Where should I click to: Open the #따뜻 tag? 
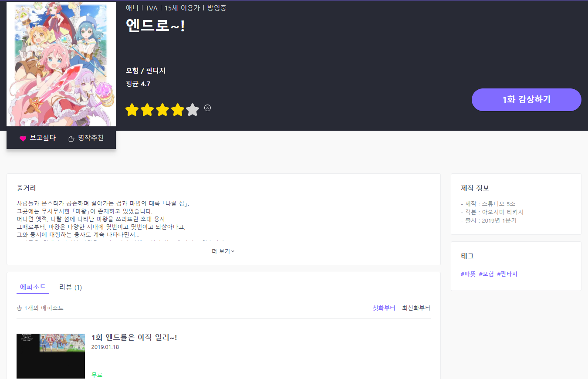tap(468, 274)
